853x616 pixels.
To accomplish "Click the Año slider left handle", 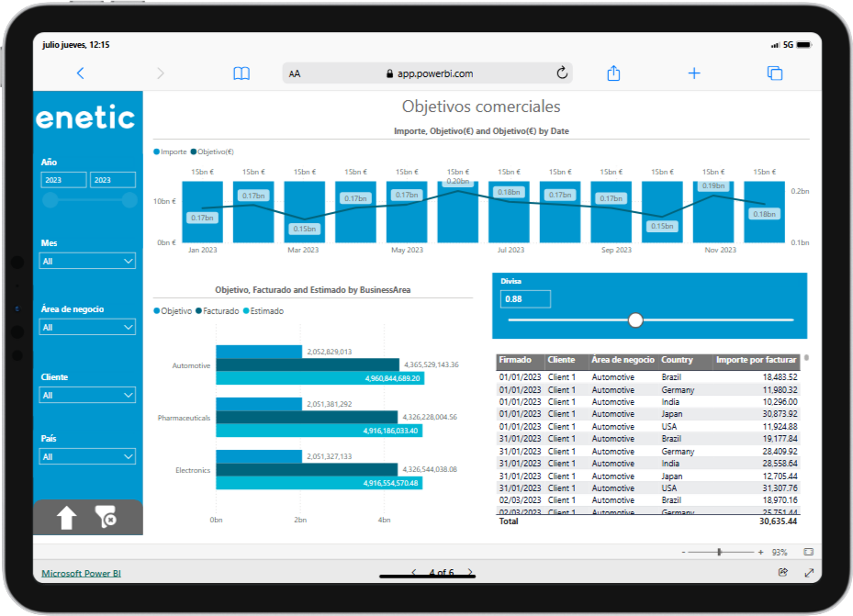I will coord(51,200).
